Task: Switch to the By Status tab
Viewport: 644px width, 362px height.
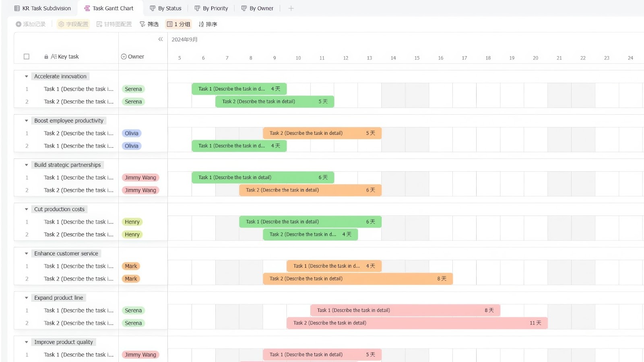Action: [x=165, y=8]
